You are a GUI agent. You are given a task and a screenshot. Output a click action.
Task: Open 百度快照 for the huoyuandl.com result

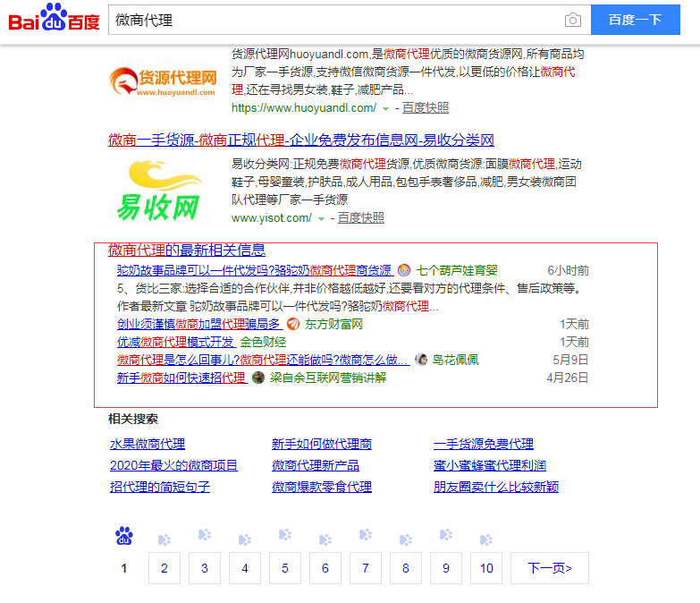point(425,108)
